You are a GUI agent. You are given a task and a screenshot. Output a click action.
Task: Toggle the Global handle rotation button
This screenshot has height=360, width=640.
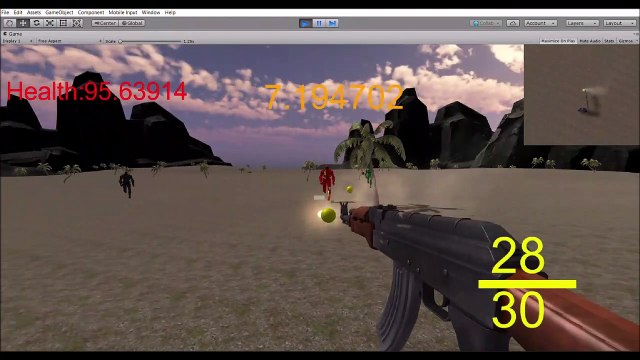point(132,23)
